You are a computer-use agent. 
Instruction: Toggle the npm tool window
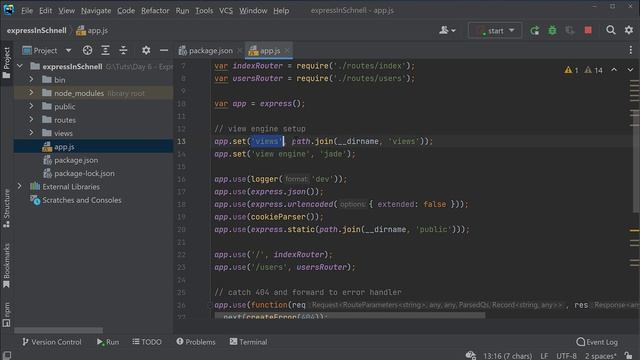(x=7, y=314)
